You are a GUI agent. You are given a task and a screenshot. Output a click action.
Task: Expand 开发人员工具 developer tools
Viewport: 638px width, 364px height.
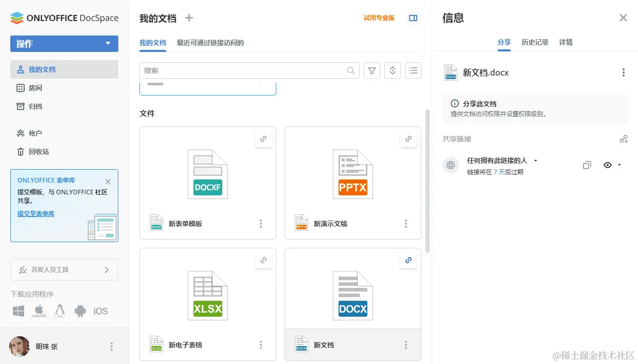point(64,269)
